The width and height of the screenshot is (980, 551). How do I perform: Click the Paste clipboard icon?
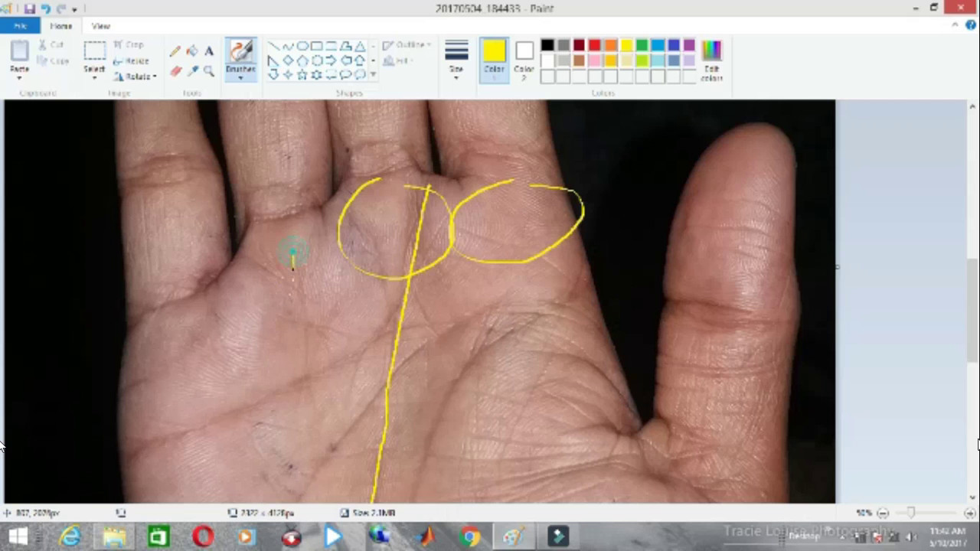click(x=19, y=52)
